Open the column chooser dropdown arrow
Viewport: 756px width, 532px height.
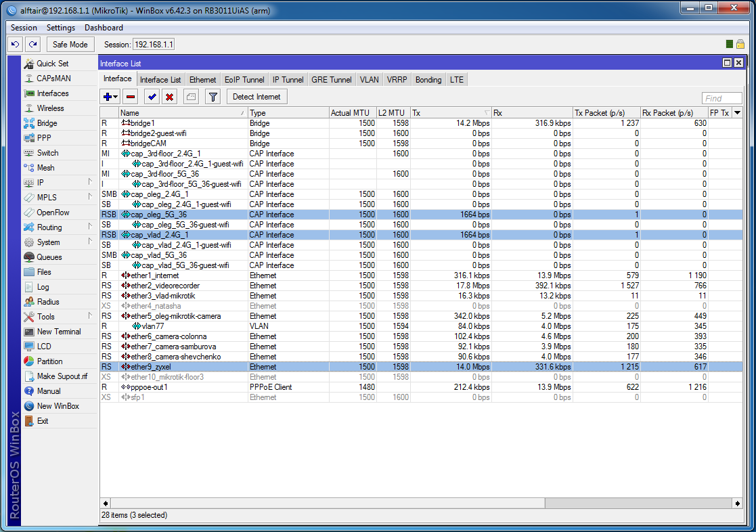coord(737,113)
